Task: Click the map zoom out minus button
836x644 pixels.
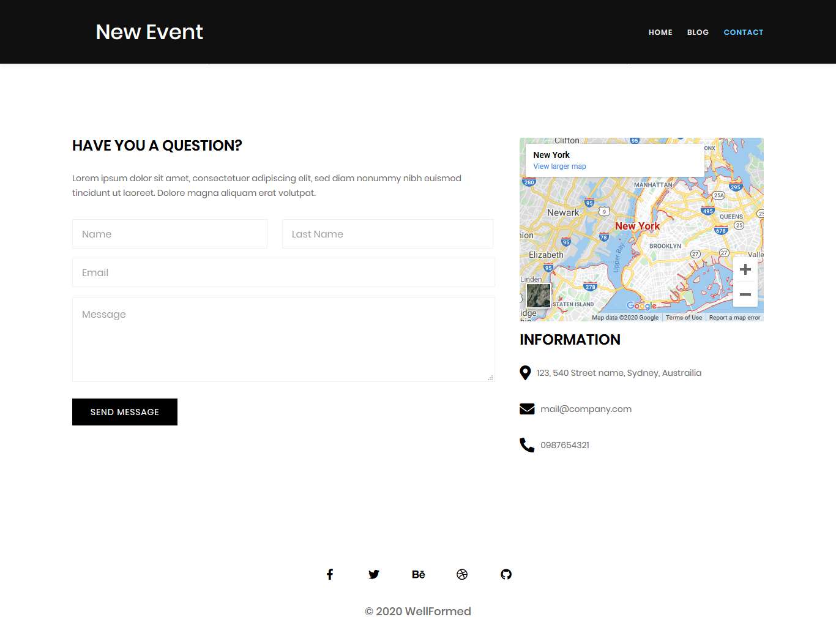Action: click(745, 294)
